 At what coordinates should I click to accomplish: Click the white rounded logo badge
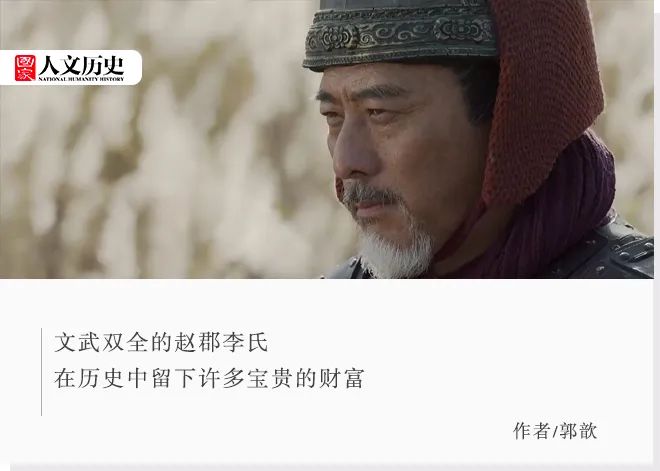tap(71, 68)
